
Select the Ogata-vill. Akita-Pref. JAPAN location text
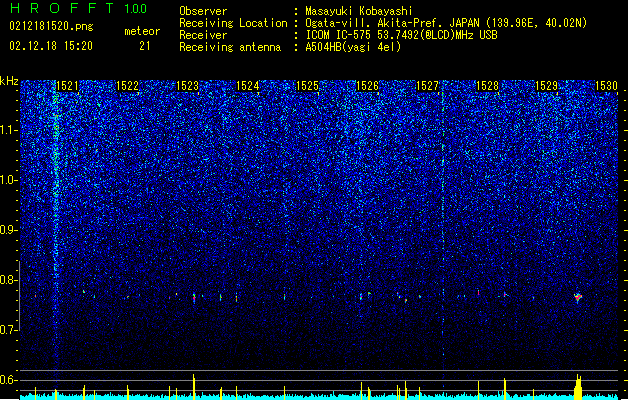point(446,23)
